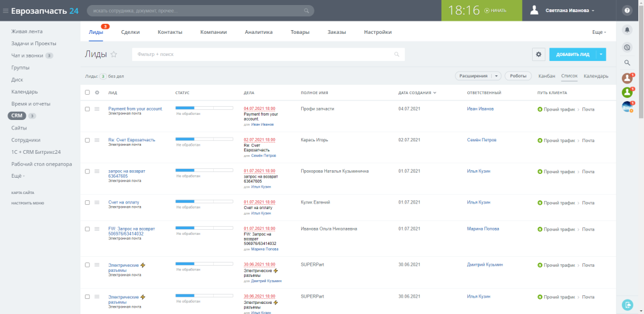Click the teal icon at bottom right corner
The image size is (644, 314).
tap(627, 305)
